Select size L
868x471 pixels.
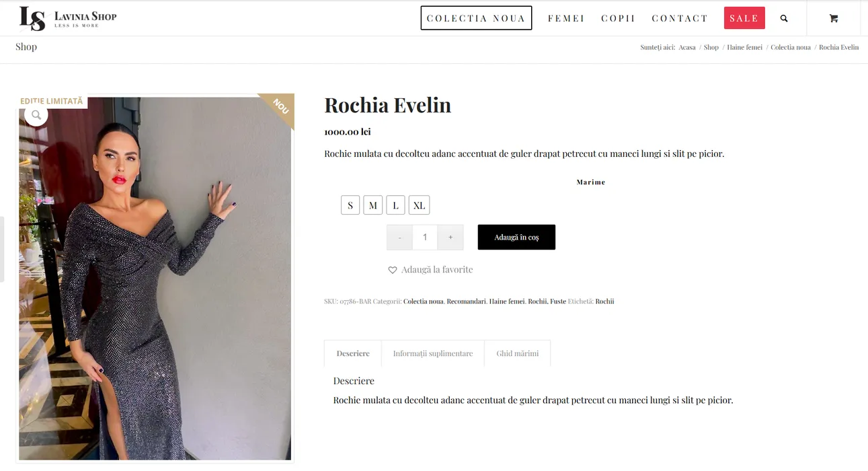[x=395, y=205]
